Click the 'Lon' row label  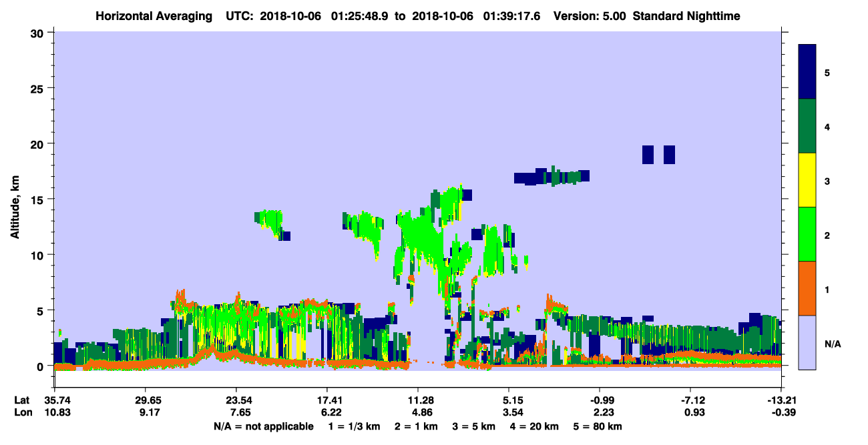coord(22,412)
